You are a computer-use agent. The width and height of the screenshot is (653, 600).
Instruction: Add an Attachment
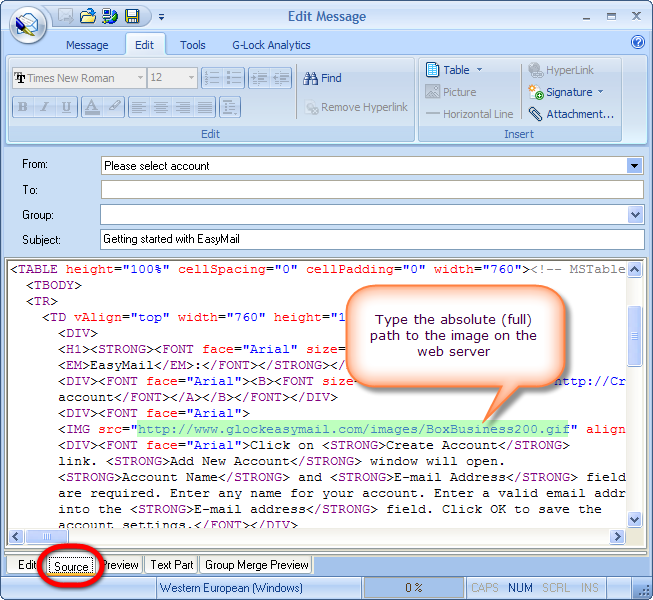(571, 114)
